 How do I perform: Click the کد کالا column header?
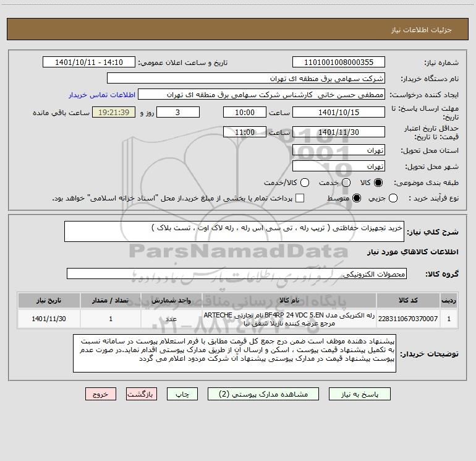(x=408, y=300)
